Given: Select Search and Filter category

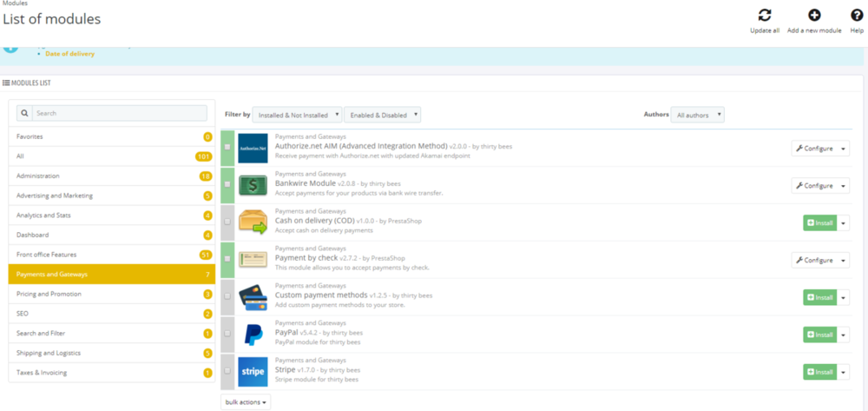Looking at the screenshot, I should coord(112,334).
